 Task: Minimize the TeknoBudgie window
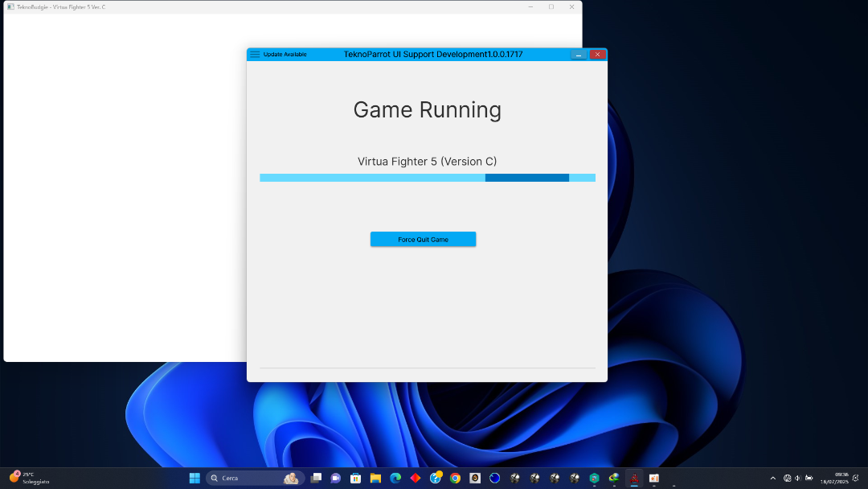coord(530,6)
